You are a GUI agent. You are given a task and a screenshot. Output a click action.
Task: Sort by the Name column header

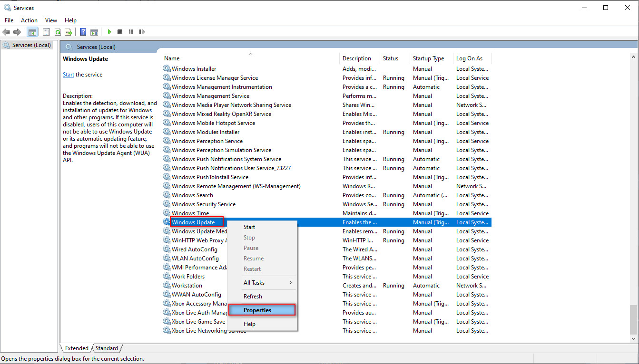[x=250, y=58]
